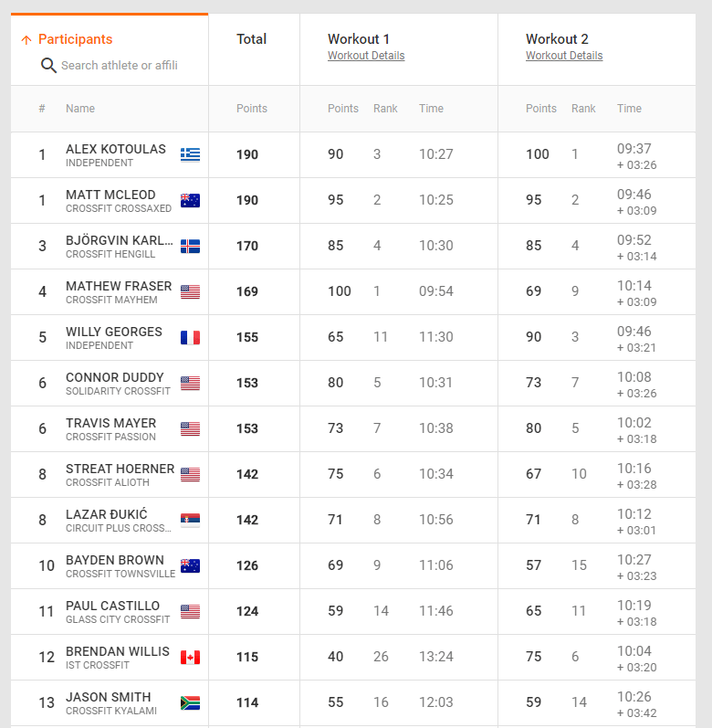
Task: Open Workout 1 Workout Details link
Action: [366, 56]
